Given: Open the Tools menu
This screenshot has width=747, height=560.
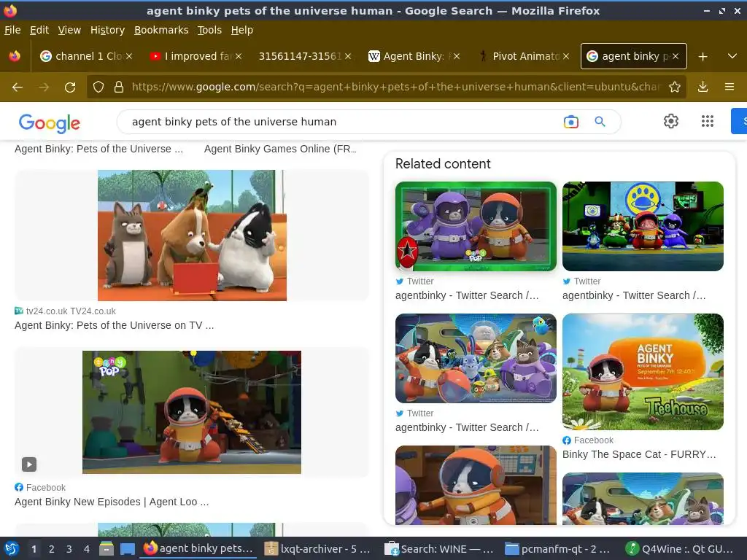Looking at the screenshot, I should pos(209,30).
